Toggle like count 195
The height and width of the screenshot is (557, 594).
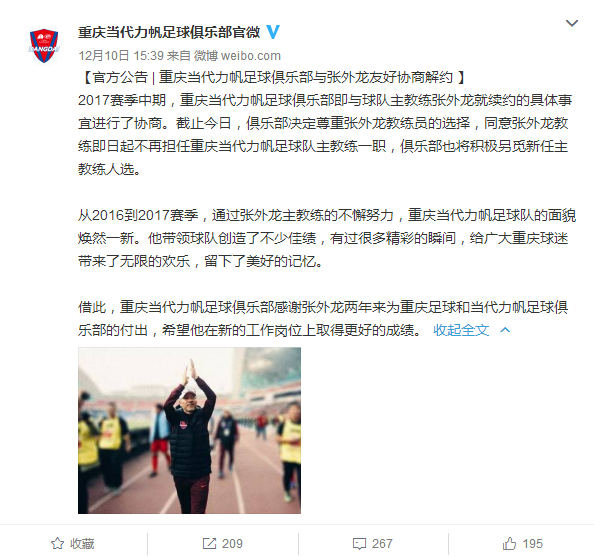pos(533,544)
